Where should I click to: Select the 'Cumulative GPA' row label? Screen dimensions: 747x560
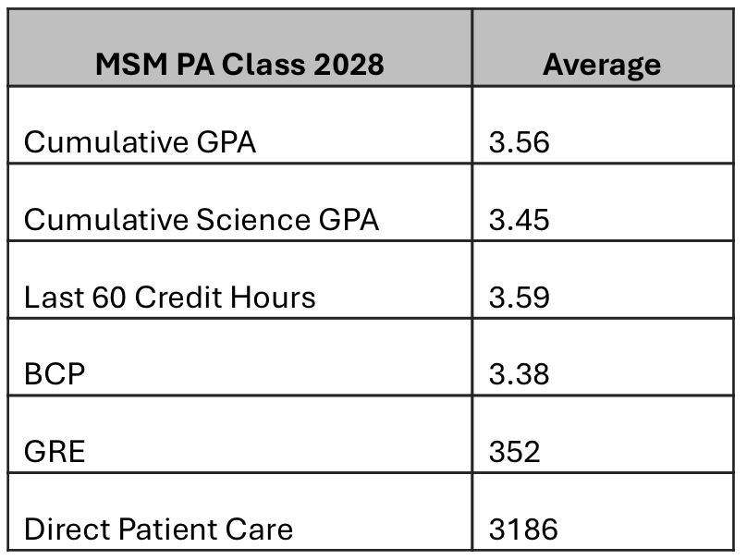tap(140, 142)
